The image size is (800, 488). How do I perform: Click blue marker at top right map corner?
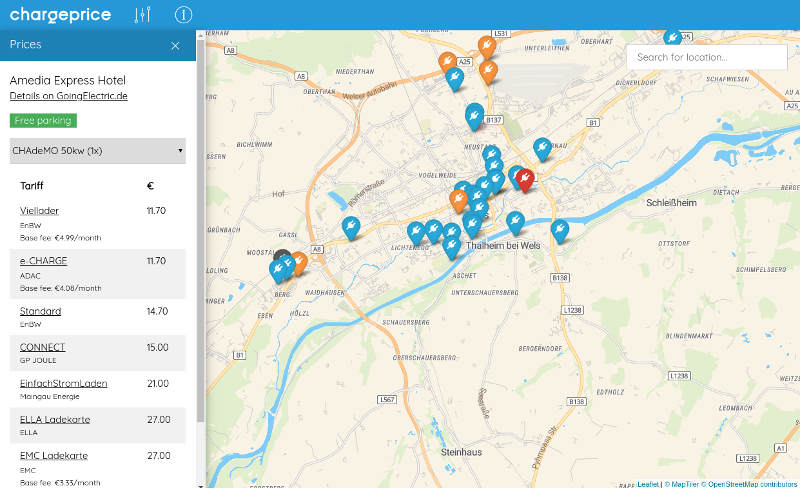673,36
